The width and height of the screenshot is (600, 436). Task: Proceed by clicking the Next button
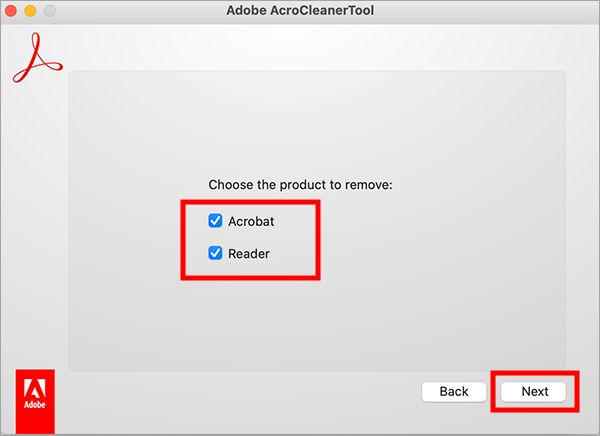[534, 391]
